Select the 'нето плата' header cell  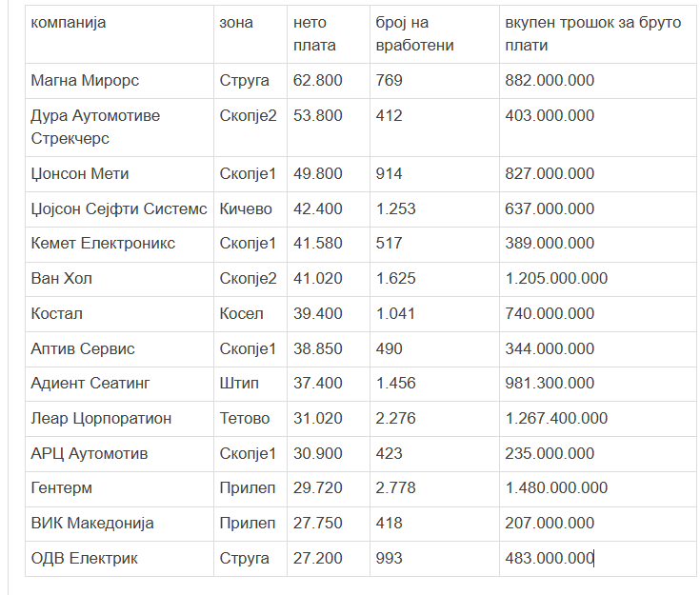click(315, 33)
